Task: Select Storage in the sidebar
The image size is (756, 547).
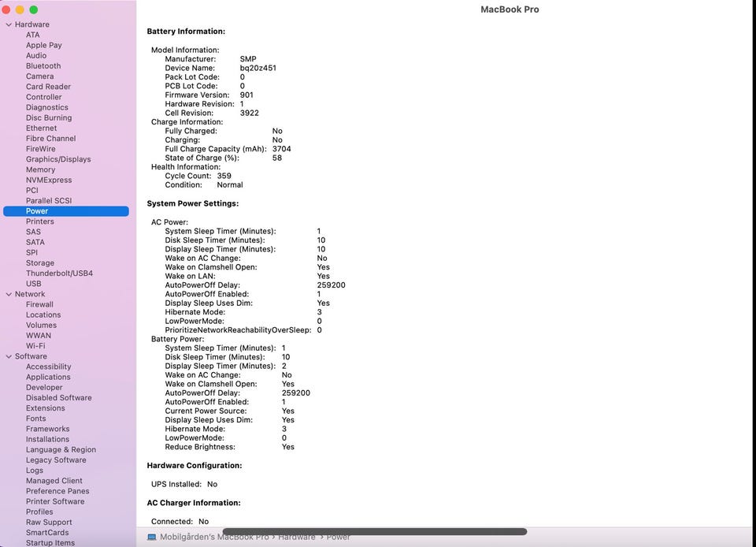Action: click(40, 263)
